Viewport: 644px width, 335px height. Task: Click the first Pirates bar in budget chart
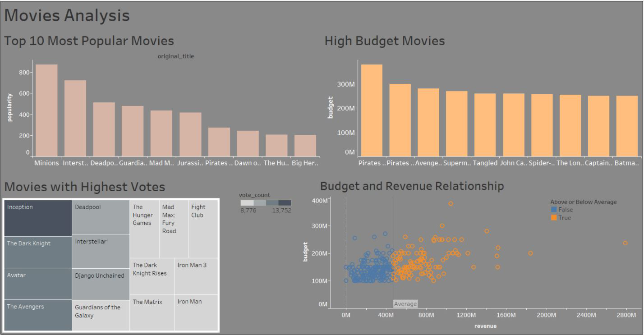pyautogui.click(x=372, y=110)
